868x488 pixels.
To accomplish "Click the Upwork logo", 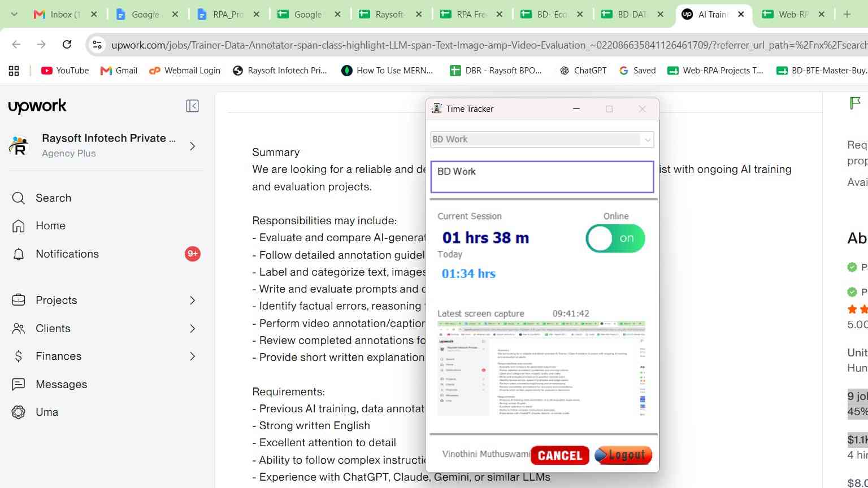I will click(37, 106).
